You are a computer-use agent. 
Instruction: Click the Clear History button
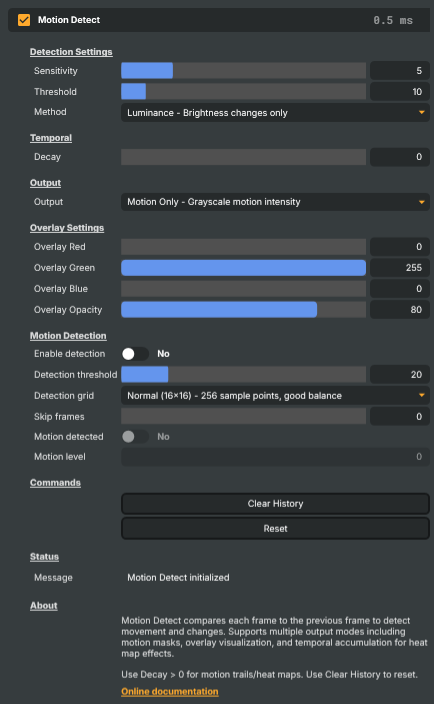[x=275, y=504]
